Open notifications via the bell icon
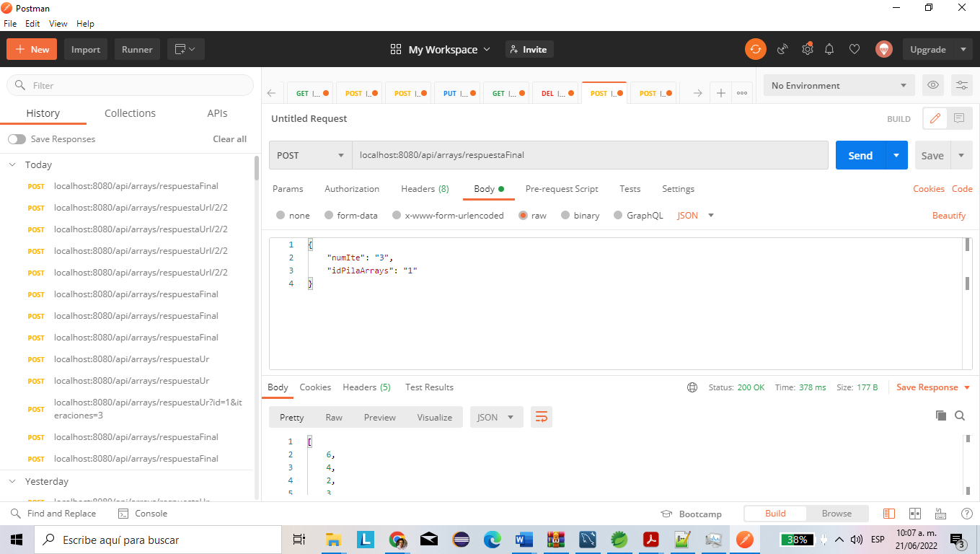Viewport: 980px width, 554px height. click(x=829, y=49)
